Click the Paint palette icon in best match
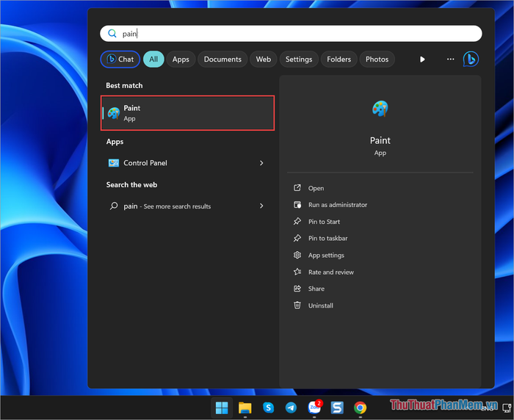This screenshot has width=514, height=420. (x=114, y=113)
